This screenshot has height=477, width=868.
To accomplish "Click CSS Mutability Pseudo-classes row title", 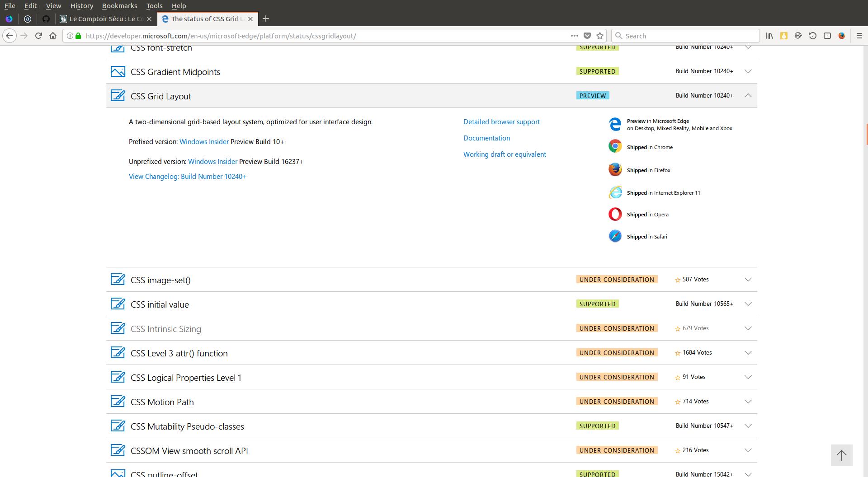I will pyautogui.click(x=187, y=426).
